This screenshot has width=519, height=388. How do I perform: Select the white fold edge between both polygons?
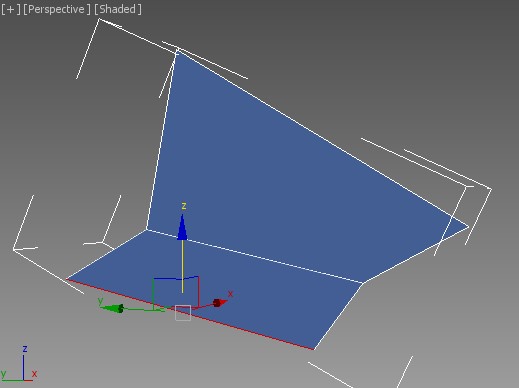[255, 256]
